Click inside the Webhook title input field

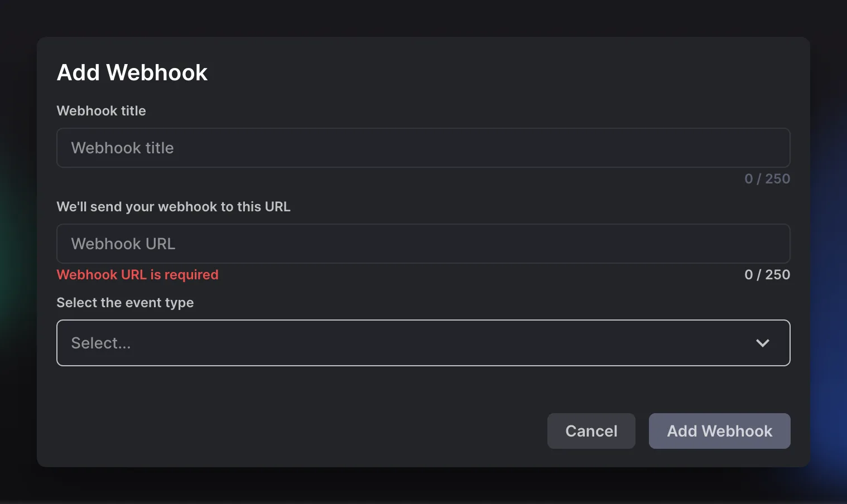click(x=423, y=148)
